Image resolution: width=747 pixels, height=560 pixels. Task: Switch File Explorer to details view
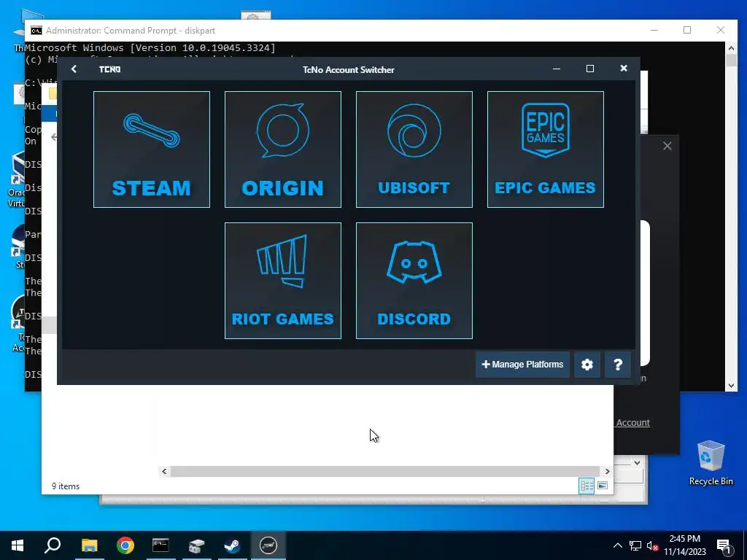click(587, 486)
